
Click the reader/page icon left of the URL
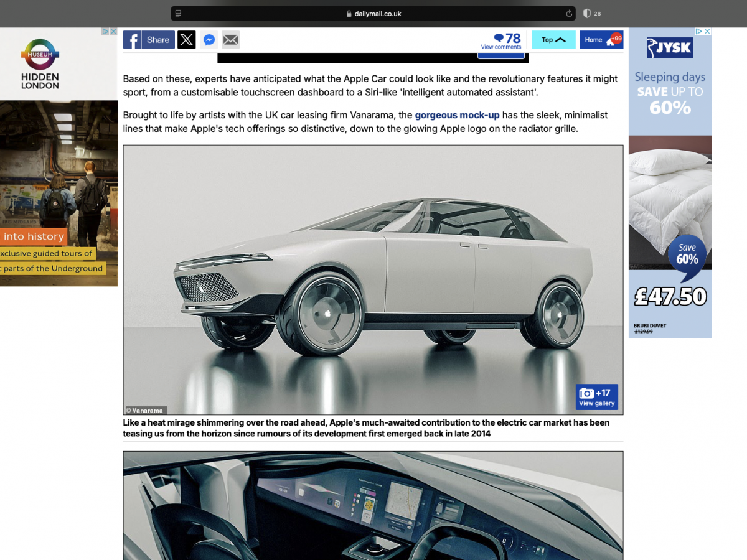coord(178,14)
